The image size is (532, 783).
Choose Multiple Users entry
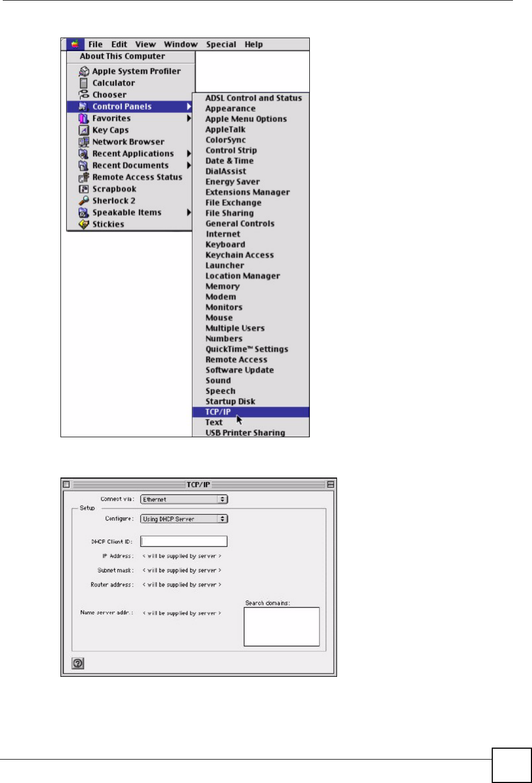[235, 328]
